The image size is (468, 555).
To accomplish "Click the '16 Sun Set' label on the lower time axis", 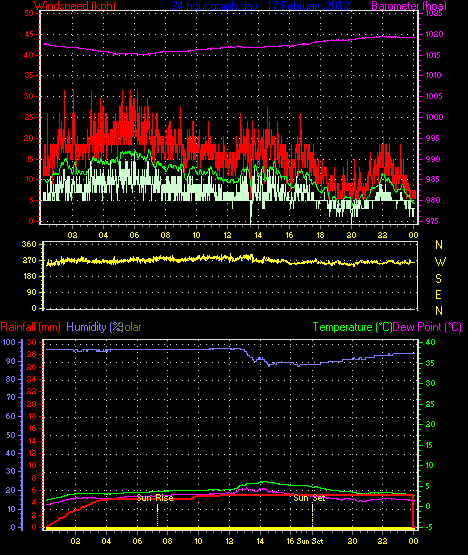I will tap(304, 541).
